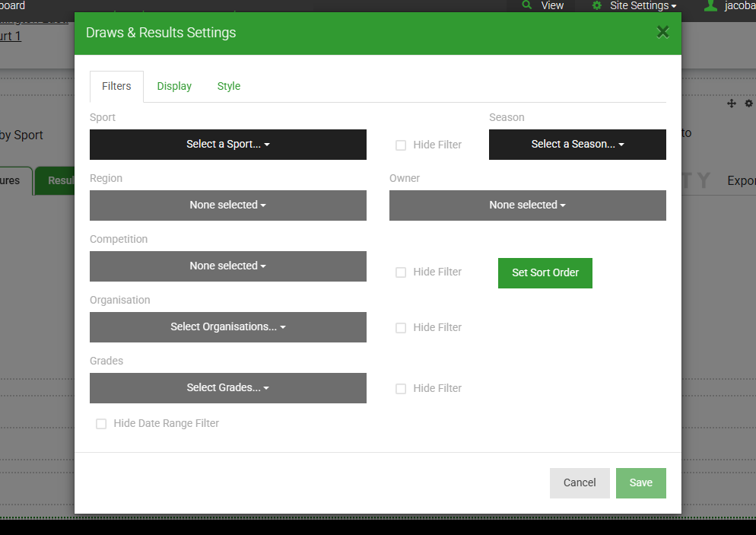Click the Competition field label

tap(119, 239)
